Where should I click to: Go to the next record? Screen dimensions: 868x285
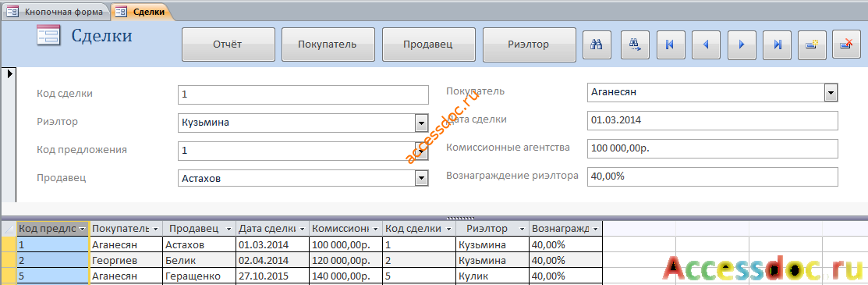tap(741, 45)
